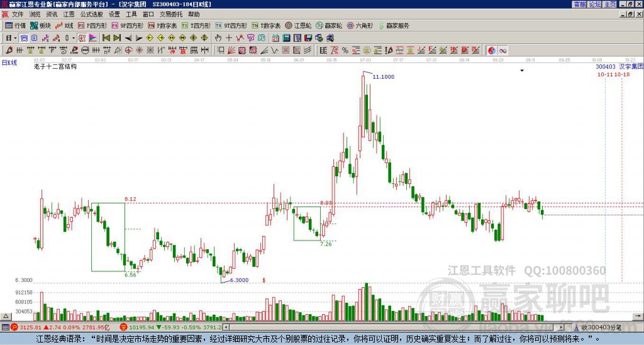Image resolution: width=644 pixels, height=345 pixels.
Task: Open the 六角形 hexagon tool
Action: coord(360,25)
